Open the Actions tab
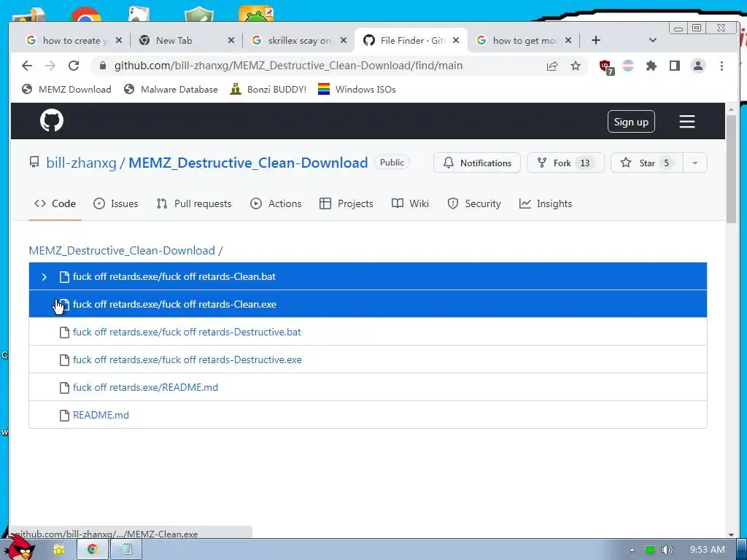Screen dimensions: 747x560 pos(276,204)
